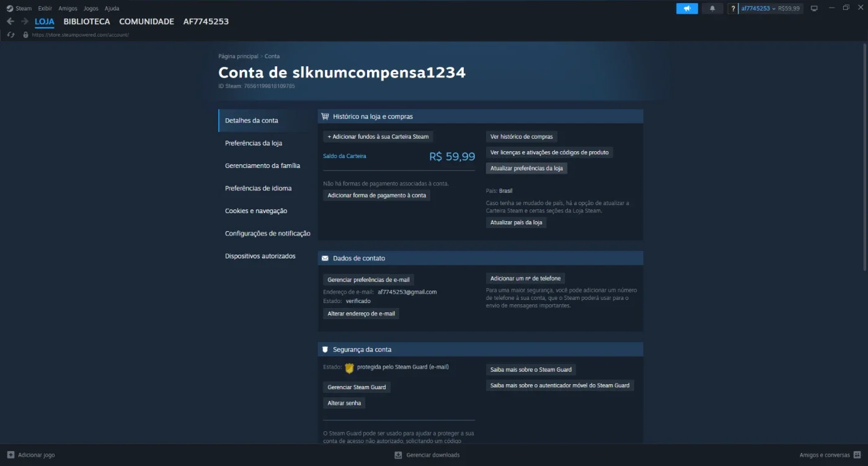Click Gerenciar preferências de e-mail
This screenshot has width=868, height=466.
coord(368,279)
